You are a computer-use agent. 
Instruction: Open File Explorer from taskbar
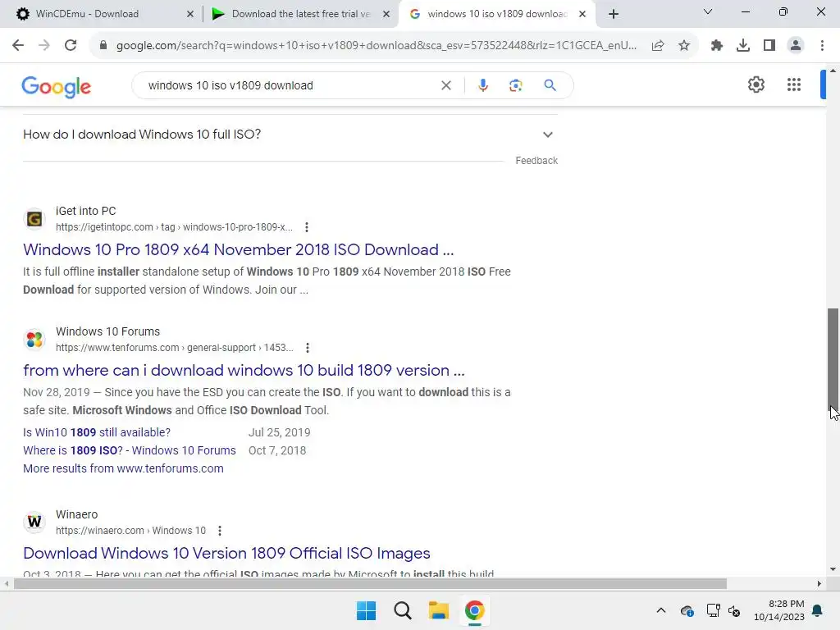pos(438,610)
